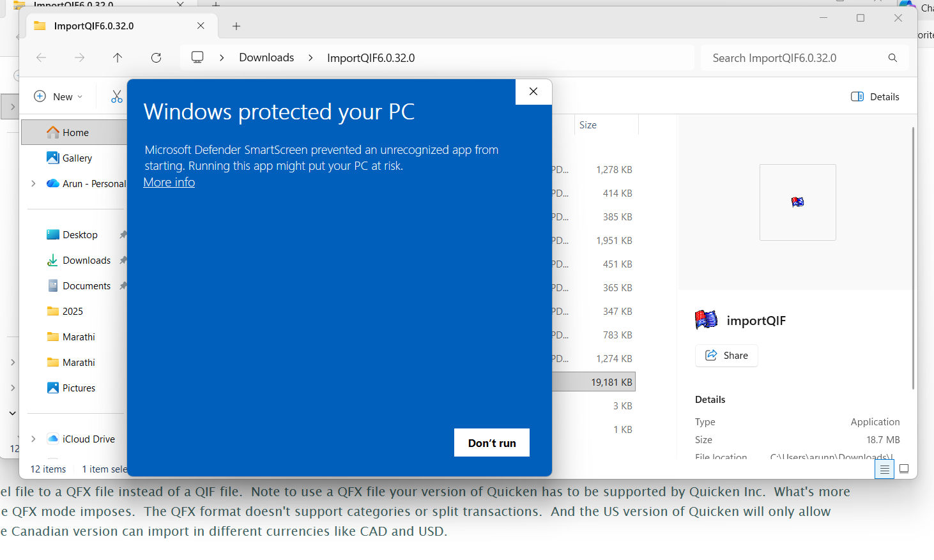Screen dimensions: 934x560
Task: Close the ImportQIF6.0.32.0 tab
Action: (x=201, y=26)
